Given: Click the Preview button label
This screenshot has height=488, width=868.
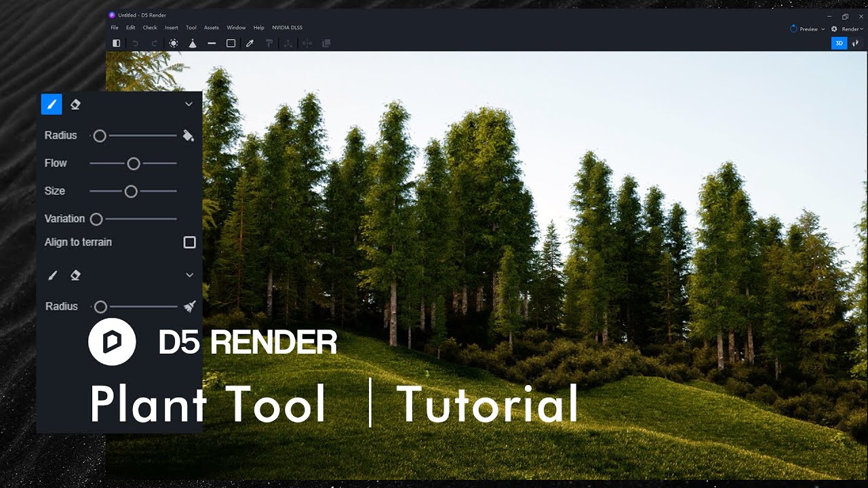Looking at the screenshot, I should 808,29.
